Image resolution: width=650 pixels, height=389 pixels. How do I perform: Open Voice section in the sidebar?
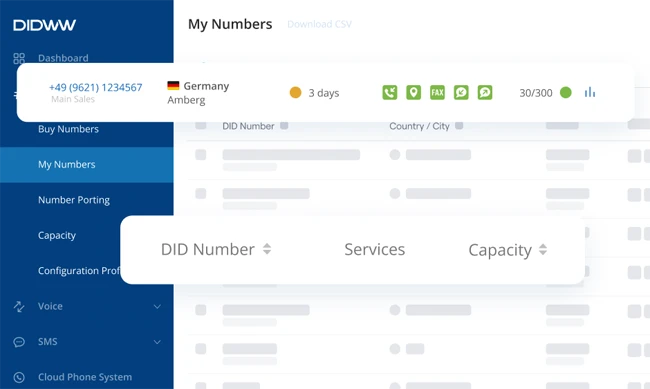pos(50,306)
